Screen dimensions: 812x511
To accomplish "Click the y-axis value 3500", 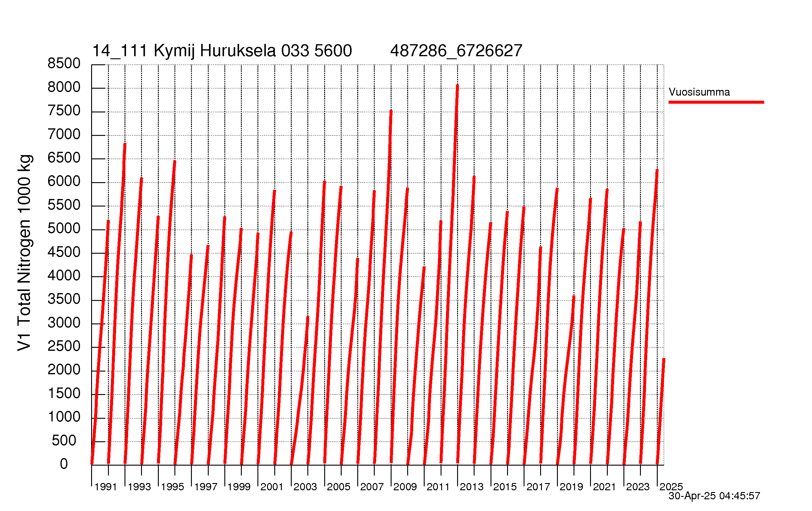I will pos(64,299).
